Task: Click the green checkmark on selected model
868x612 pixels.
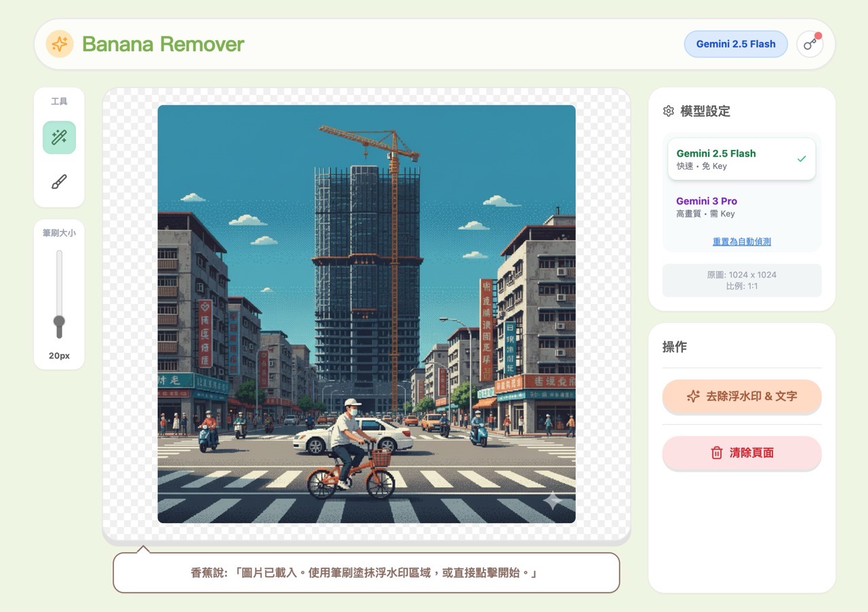Action: (802, 159)
